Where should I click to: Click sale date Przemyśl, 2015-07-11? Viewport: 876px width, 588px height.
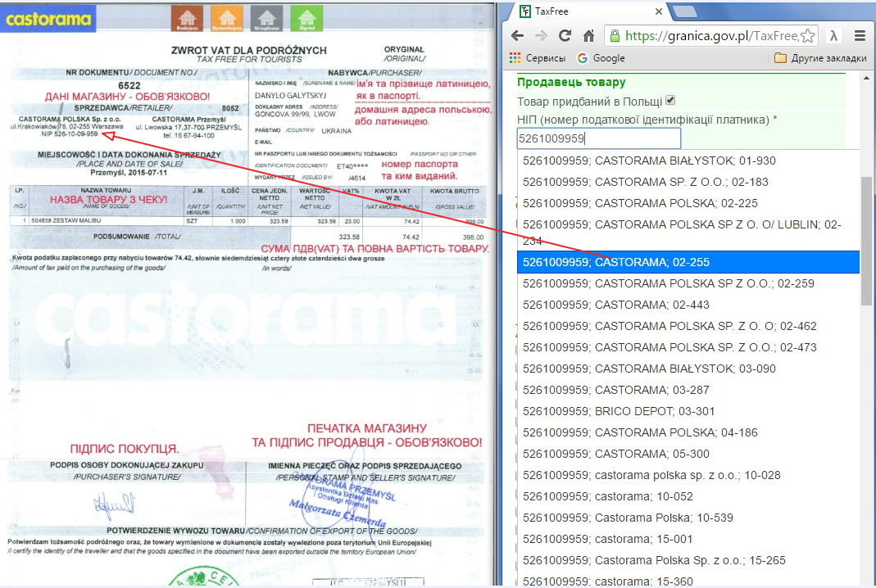129,173
